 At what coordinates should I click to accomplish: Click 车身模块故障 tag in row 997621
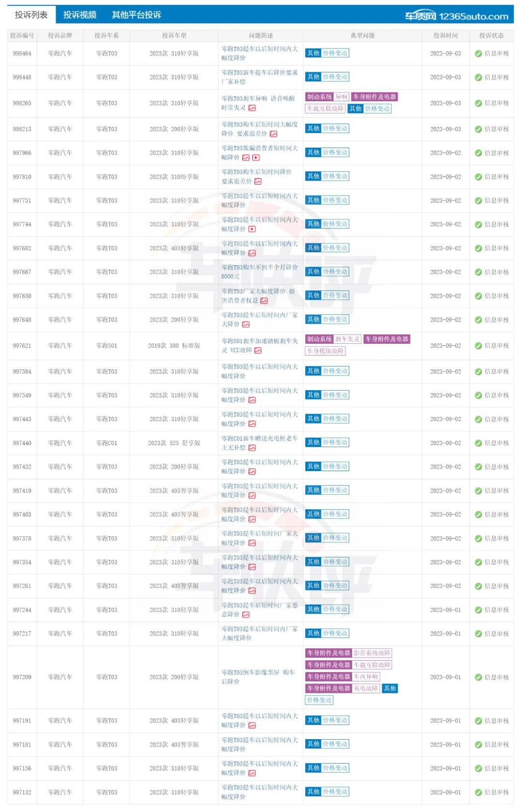tap(326, 351)
